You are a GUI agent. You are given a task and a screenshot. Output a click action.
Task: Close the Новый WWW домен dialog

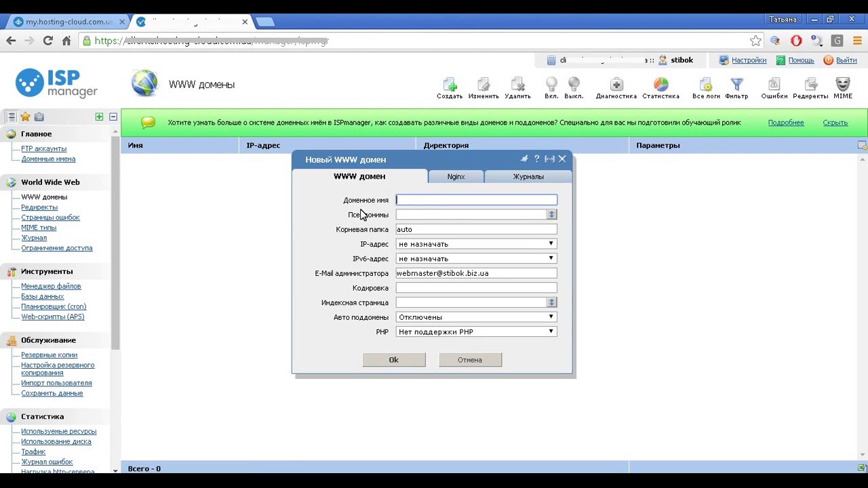point(562,159)
